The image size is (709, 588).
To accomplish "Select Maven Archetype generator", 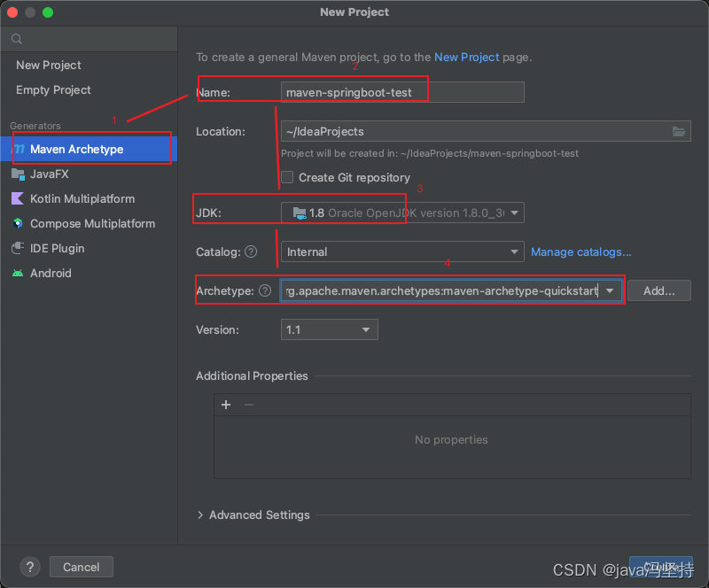I will (90, 149).
